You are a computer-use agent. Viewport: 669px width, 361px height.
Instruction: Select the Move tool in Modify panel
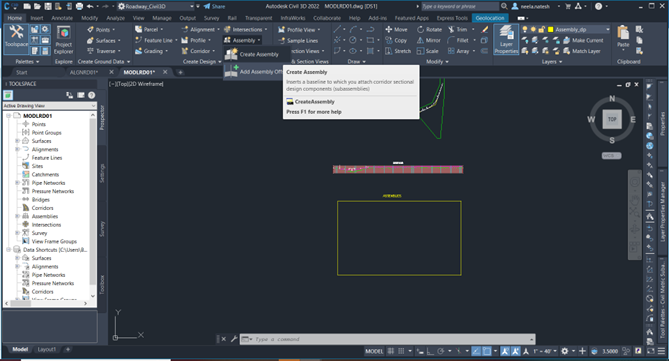point(396,29)
